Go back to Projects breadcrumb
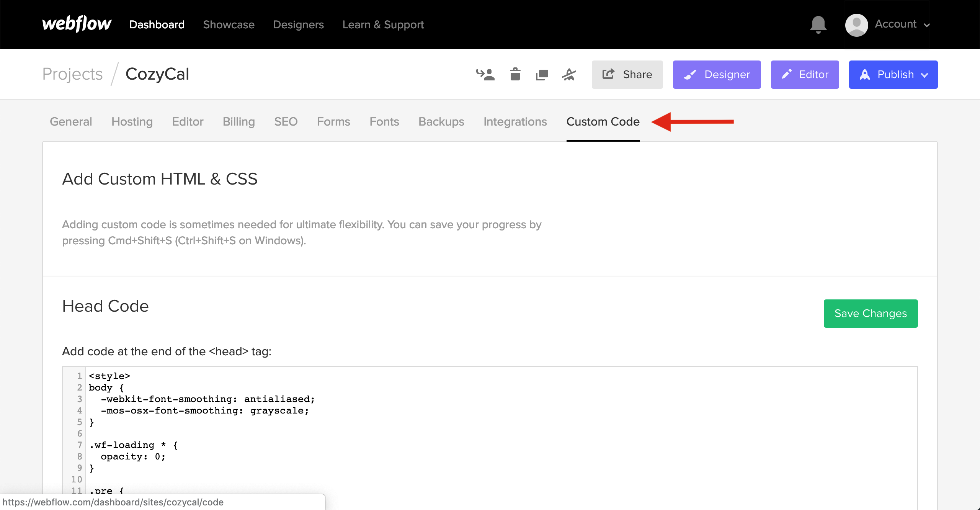 click(x=72, y=74)
